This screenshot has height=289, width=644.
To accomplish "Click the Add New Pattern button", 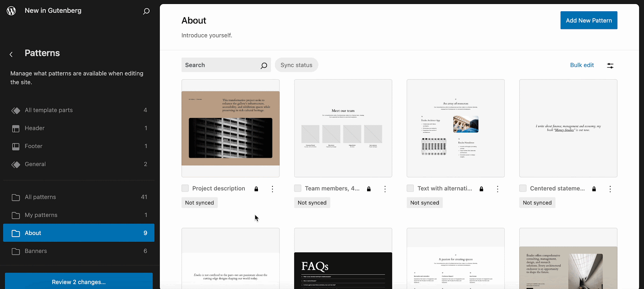I will point(589,21).
